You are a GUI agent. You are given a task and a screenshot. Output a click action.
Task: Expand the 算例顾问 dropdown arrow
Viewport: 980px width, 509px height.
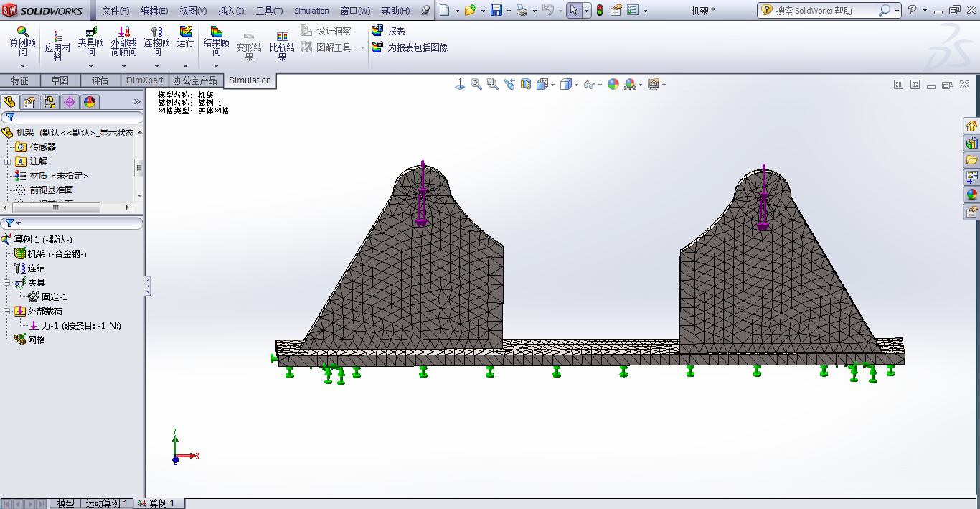[22, 66]
